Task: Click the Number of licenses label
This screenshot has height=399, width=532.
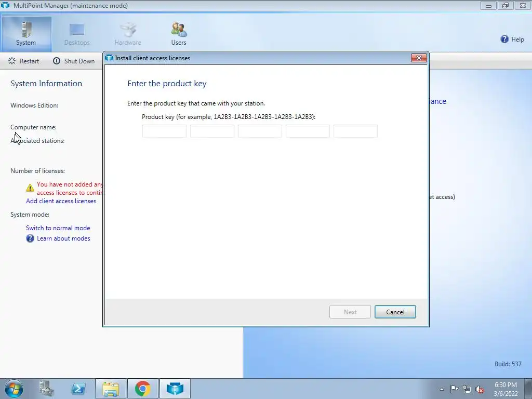Action: tap(37, 171)
